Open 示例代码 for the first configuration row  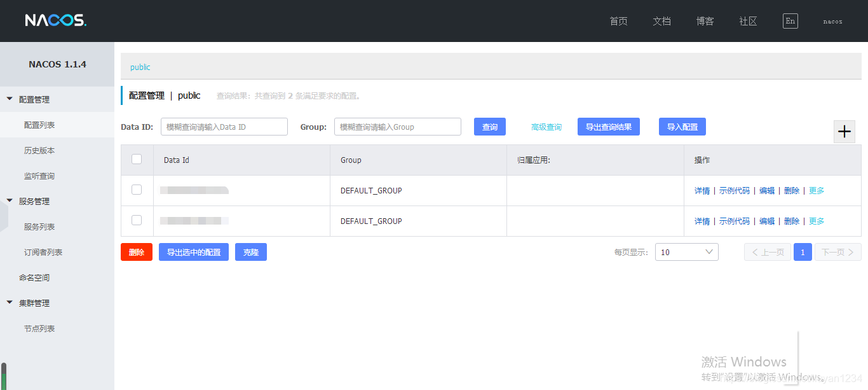tap(735, 190)
